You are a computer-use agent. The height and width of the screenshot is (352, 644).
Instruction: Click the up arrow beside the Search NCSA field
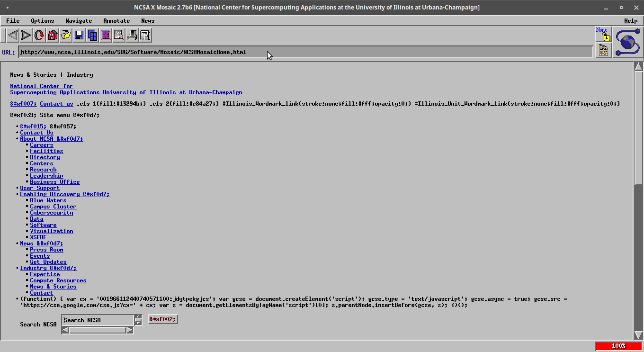pos(138,317)
